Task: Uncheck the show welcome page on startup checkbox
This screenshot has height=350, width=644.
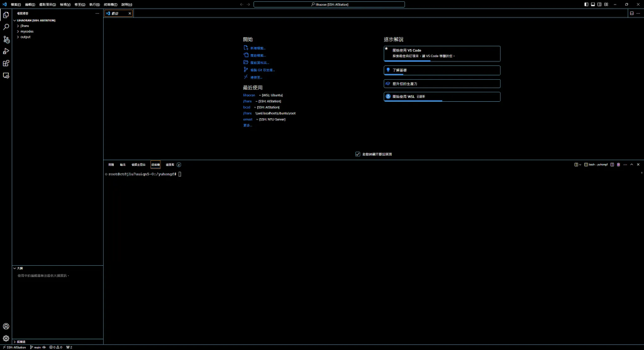Action: (x=358, y=154)
